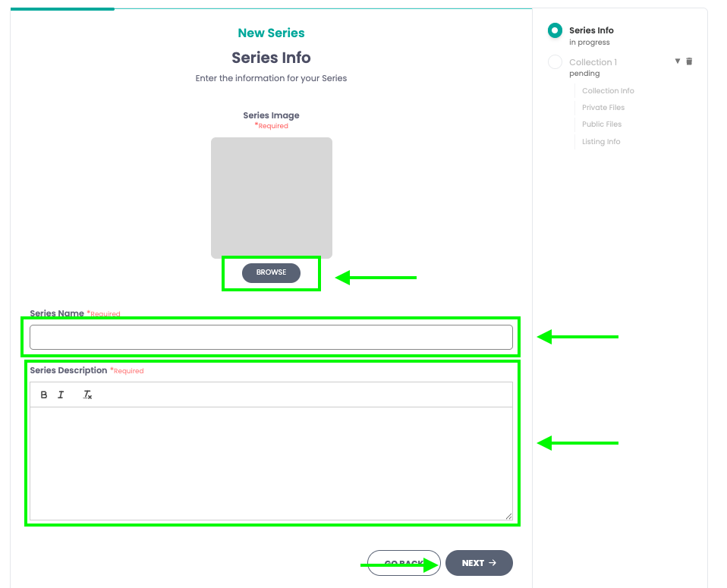Collapse the Collection 1 sub-steps

coord(678,61)
